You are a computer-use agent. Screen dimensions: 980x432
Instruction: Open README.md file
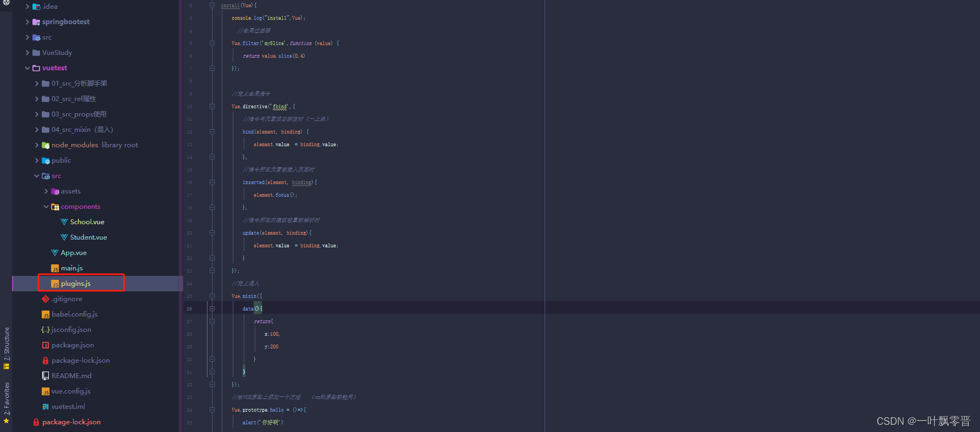tap(71, 376)
